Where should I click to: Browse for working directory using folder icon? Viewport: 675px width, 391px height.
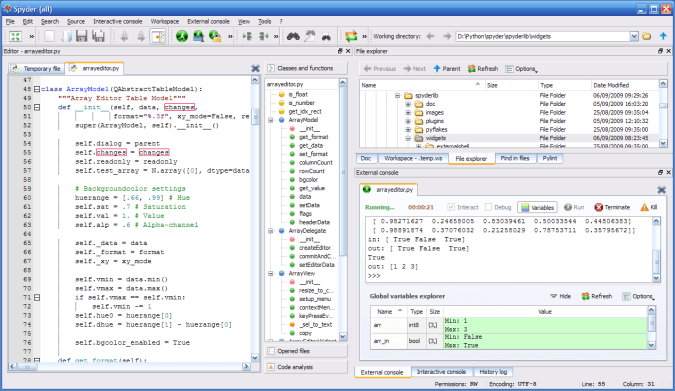(647, 36)
